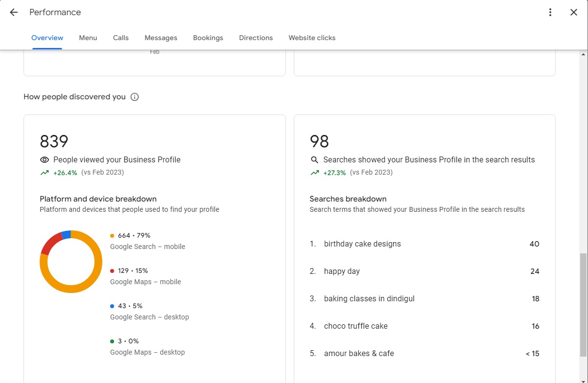Click the 'Searches breakdown' heading
Viewport: 588px width, 383px height.
click(x=348, y=199)
